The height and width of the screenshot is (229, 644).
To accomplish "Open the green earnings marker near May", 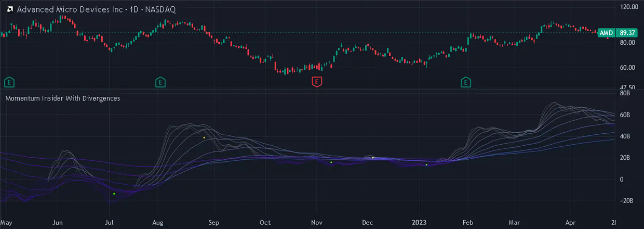I will (8, 82).
